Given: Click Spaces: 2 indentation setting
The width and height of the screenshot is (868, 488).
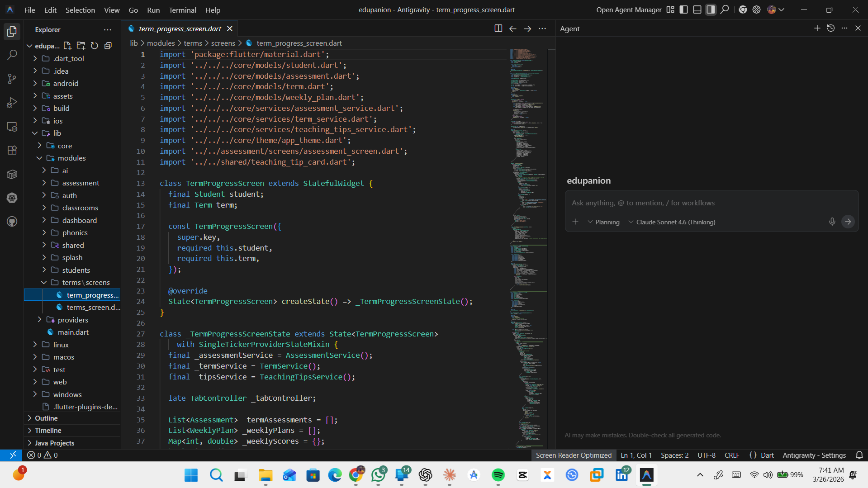Looking at the screenshot, I should point(674,455).
